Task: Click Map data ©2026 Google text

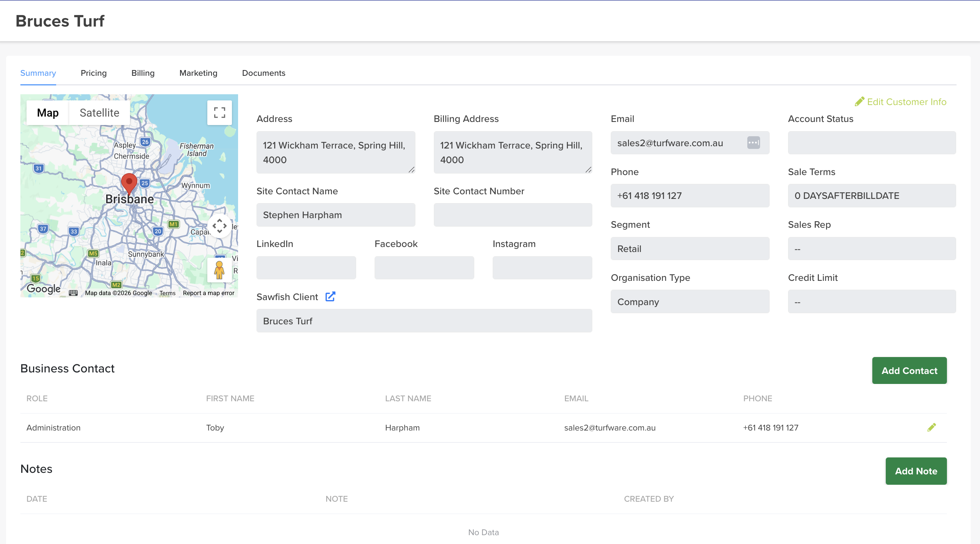Action: click(118, 293)
